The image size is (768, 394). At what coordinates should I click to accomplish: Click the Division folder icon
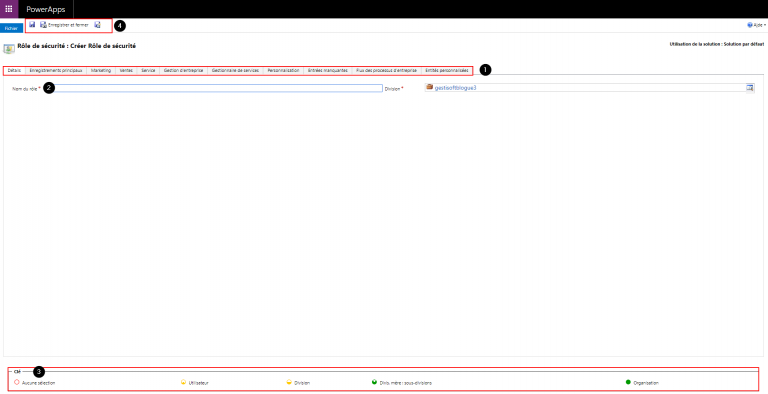(x=430, y=87)
